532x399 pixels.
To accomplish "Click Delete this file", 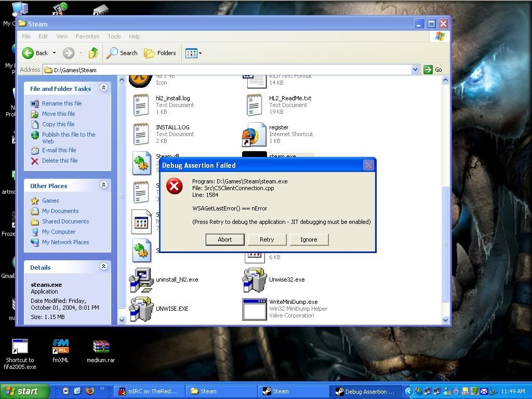I will (60, 161).
